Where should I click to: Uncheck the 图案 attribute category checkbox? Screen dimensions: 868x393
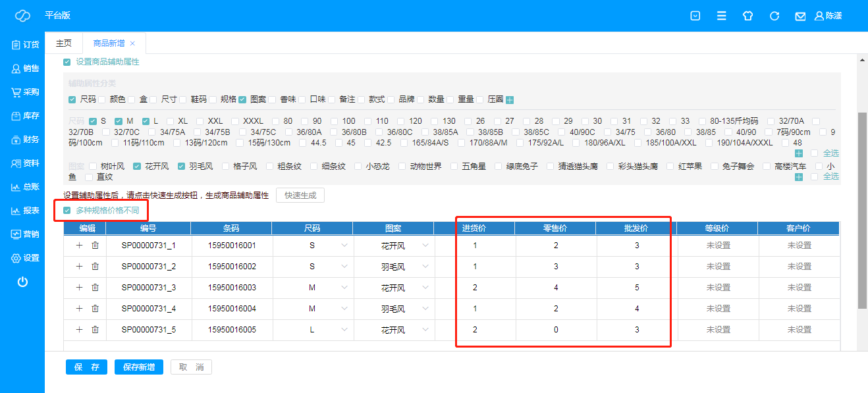[242, 100]
